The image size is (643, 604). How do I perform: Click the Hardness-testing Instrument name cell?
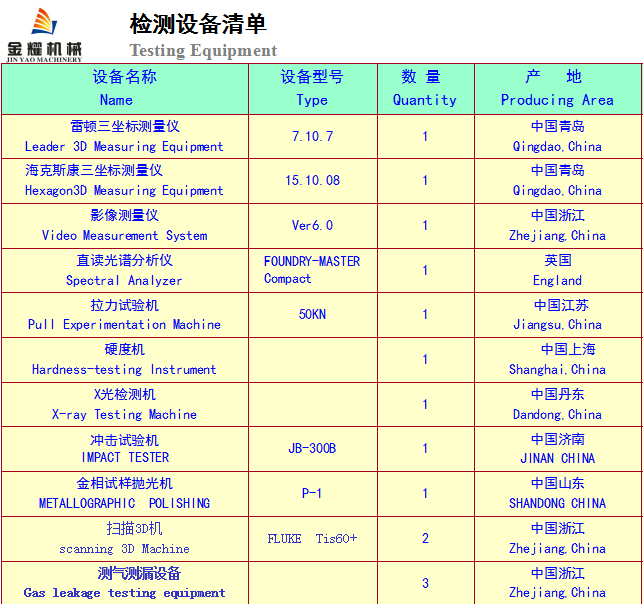[125, 359]
